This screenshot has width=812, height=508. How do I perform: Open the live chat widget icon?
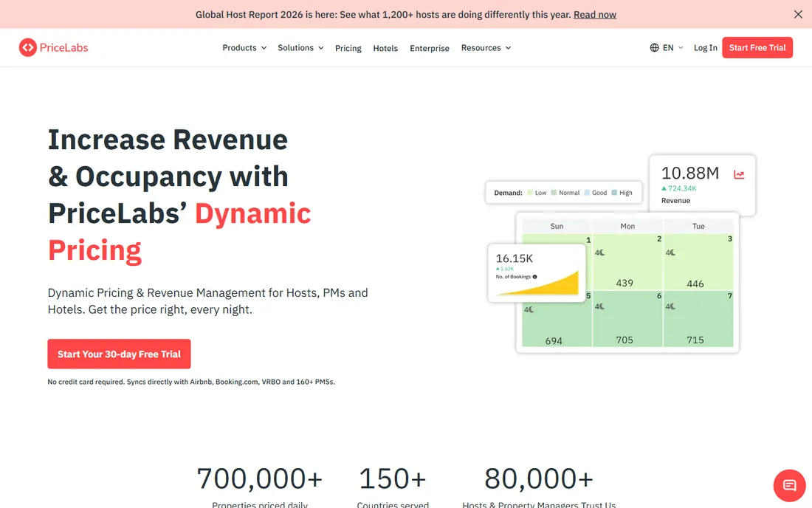point(789,485)
